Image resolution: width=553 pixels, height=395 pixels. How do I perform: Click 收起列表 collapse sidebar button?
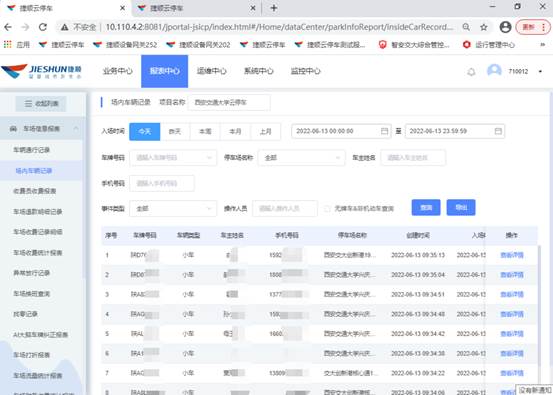pos(41,104)
